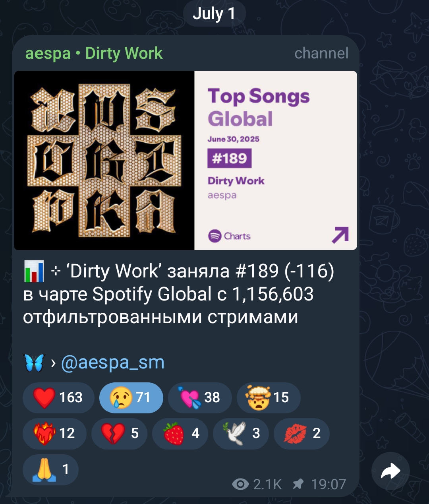Image resolution: width=429 pixels, height=504 pixels.
Task: Tap the purple arrow on Spotify chart card
Action: coord(340,235)
